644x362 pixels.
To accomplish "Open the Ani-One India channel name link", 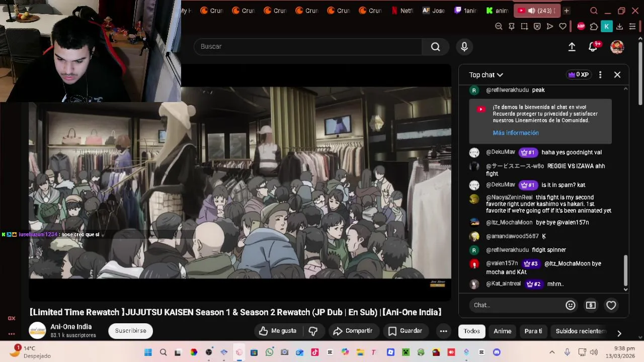I will [71, 327].
